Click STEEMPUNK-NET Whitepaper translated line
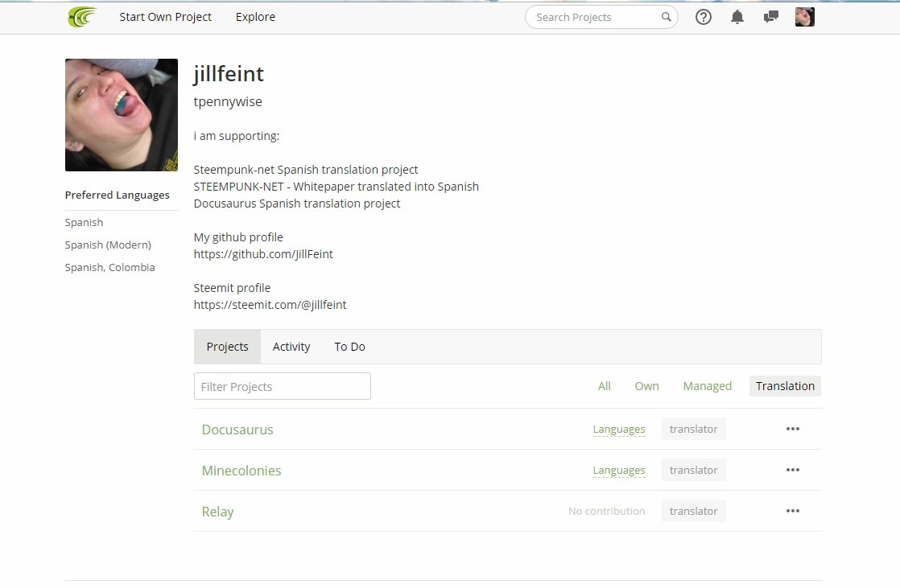This screenshot has height=588, width=900. point(336,187)
